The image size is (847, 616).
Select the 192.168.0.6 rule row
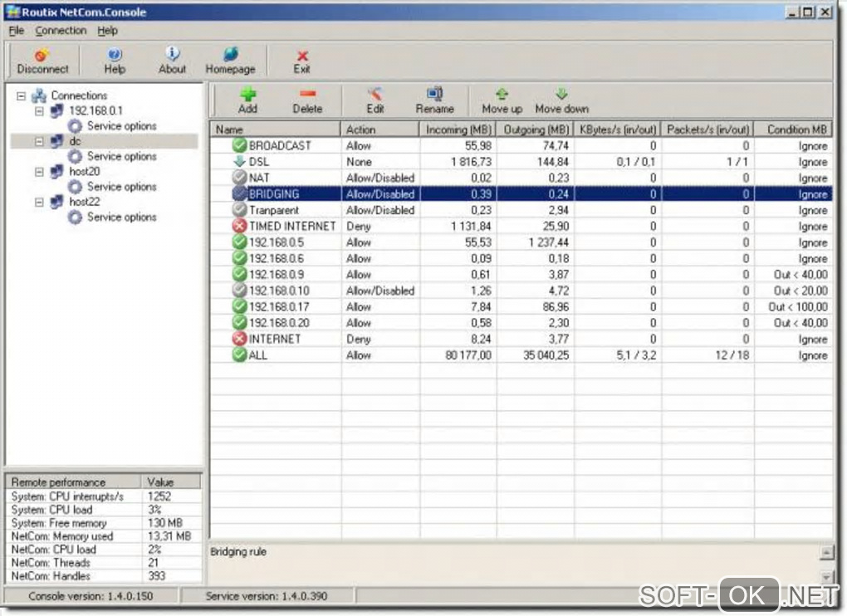point(521,258)
